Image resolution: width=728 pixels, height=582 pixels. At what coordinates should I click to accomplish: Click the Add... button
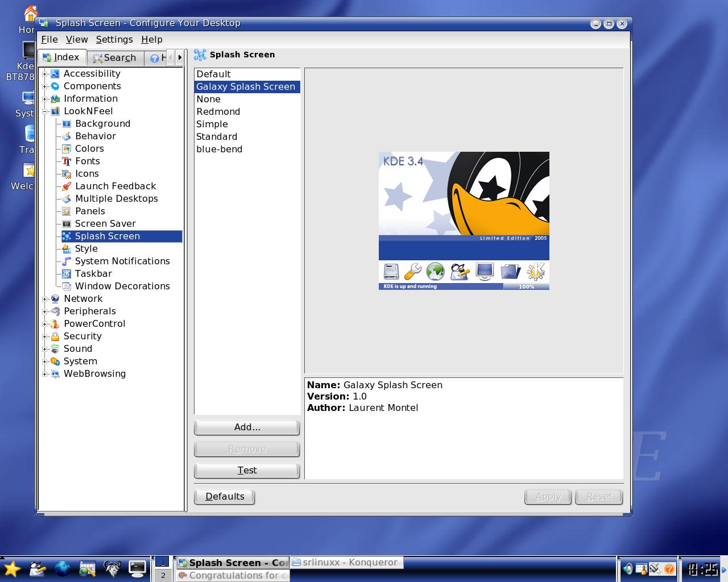click(247, 427)
